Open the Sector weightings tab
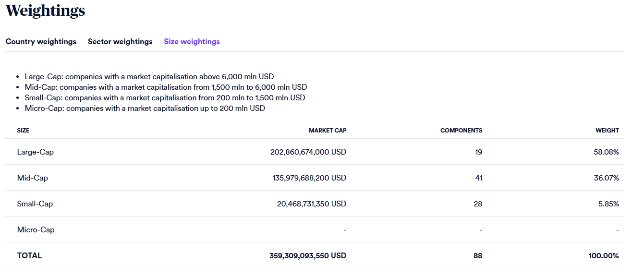Screen dimensions: 644x277 point(120,42)
